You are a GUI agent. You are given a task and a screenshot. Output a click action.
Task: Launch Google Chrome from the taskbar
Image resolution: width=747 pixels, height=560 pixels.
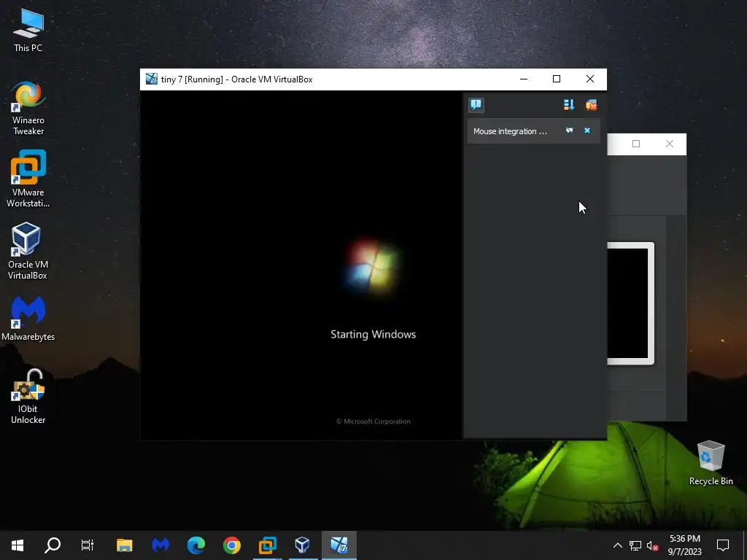[x=231, y=545]
